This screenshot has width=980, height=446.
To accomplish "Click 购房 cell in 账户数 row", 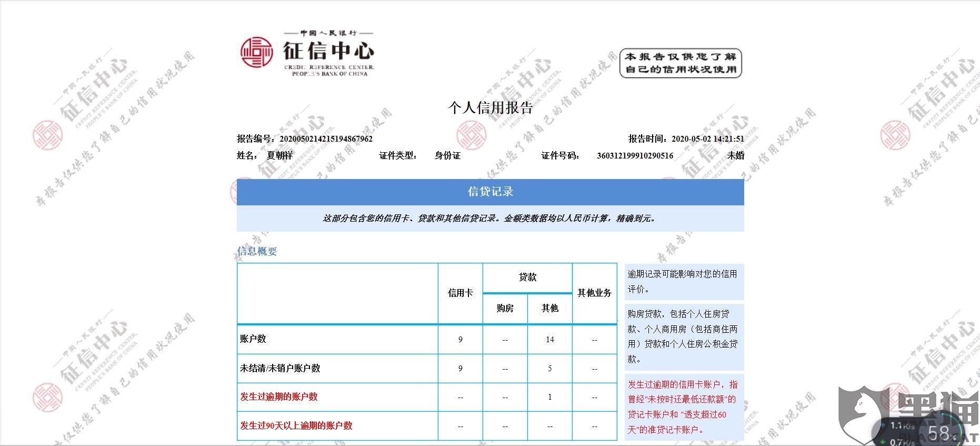I will pyautogui.click(x=505, y=340).
